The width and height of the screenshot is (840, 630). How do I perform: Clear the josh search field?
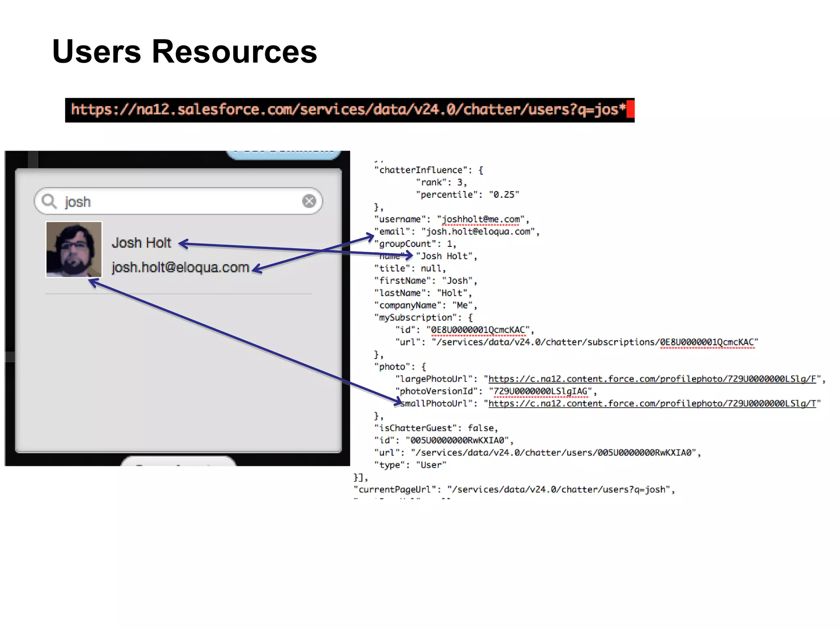coord(309,201)
